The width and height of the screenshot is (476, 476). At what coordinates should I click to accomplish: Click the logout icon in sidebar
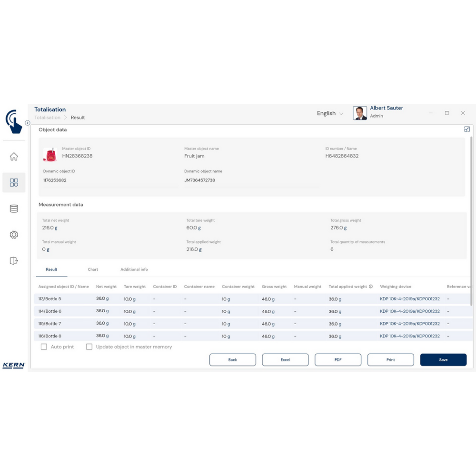click(x=14, y=260)
